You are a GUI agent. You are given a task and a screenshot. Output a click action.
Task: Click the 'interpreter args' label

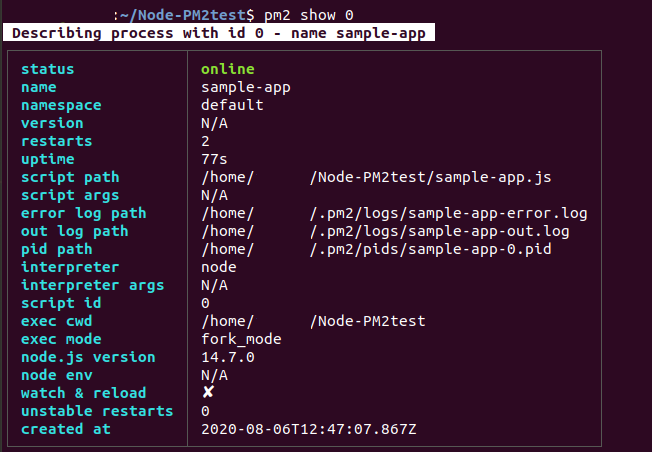pos(92,285)
